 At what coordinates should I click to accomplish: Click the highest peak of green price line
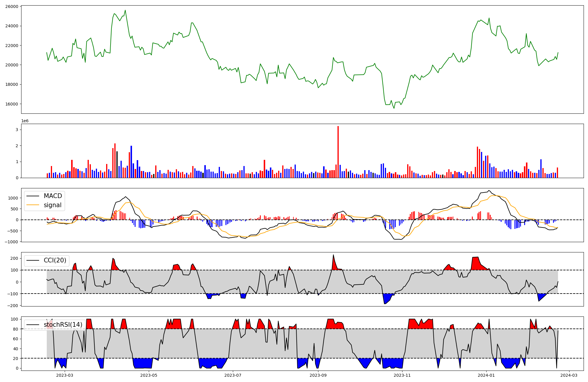tap(125, 11)
